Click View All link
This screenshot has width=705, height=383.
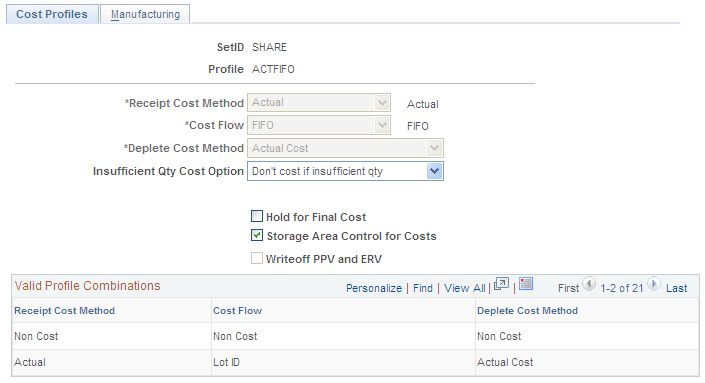[464, 288]
